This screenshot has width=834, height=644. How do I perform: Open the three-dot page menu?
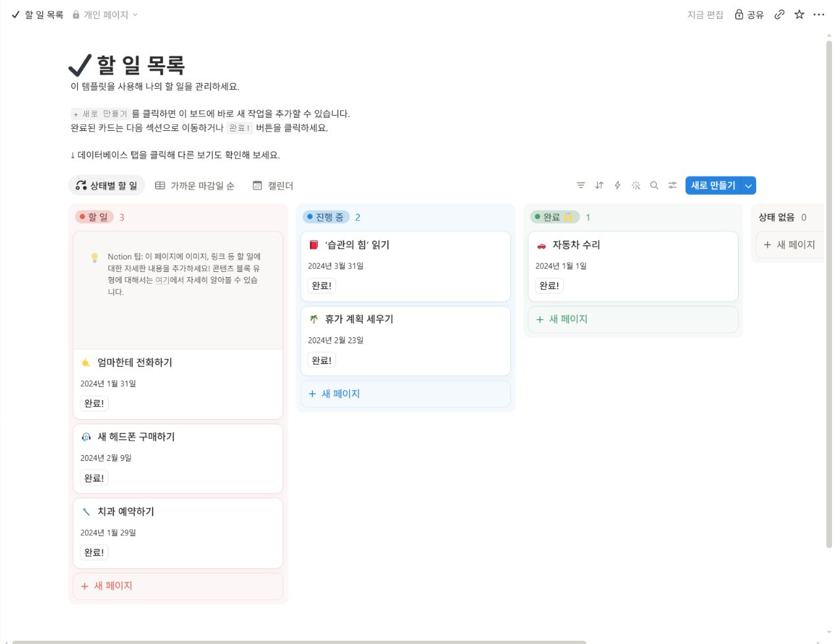[819, 14]
